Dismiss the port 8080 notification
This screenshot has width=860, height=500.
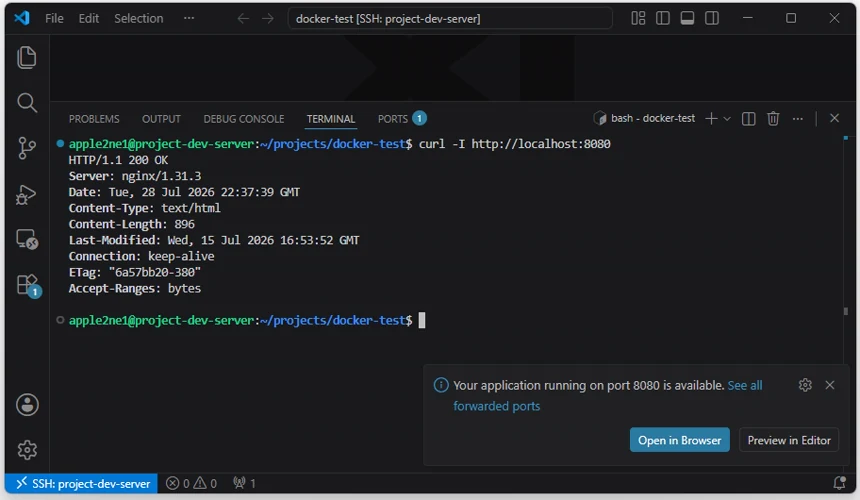pyautogui.click(x=830, y=385)
